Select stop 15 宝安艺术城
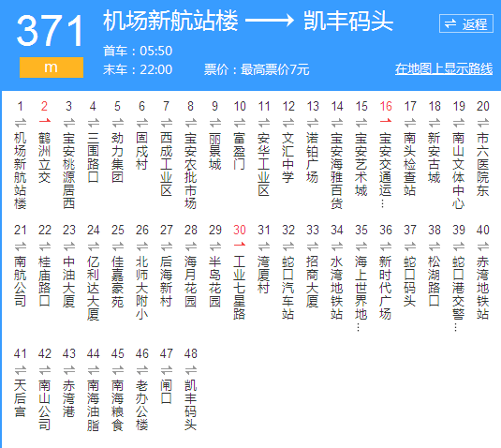This screenshot has height=448, width=501. point(361,164)
